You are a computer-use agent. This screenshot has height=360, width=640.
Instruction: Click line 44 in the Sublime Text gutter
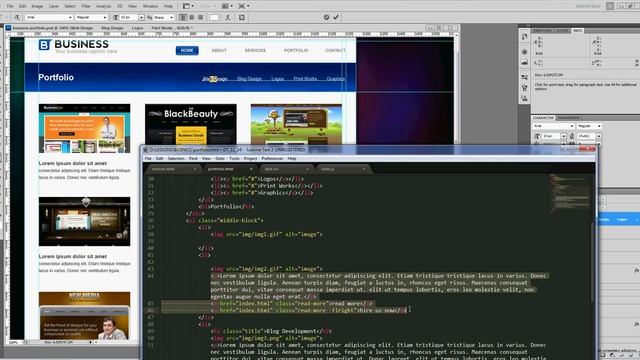click(151, 276)
